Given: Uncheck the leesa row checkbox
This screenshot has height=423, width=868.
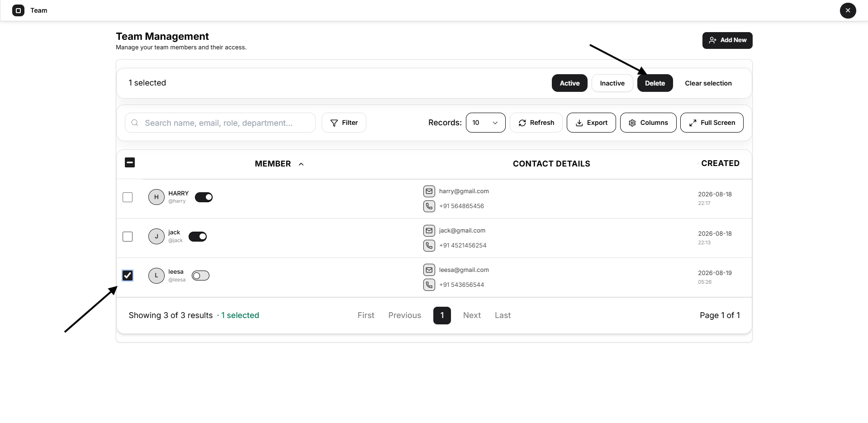Looking at the screenshot, I should (x=128, y=276).
